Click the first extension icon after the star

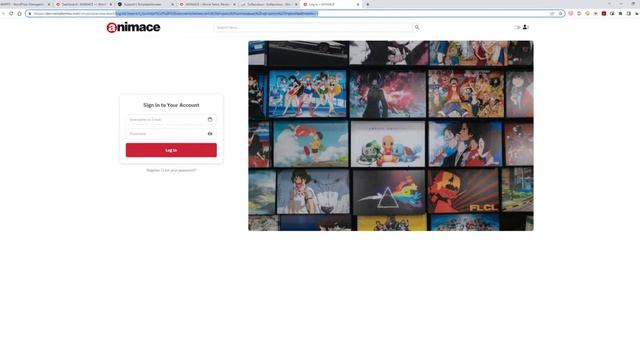[571, 13]
